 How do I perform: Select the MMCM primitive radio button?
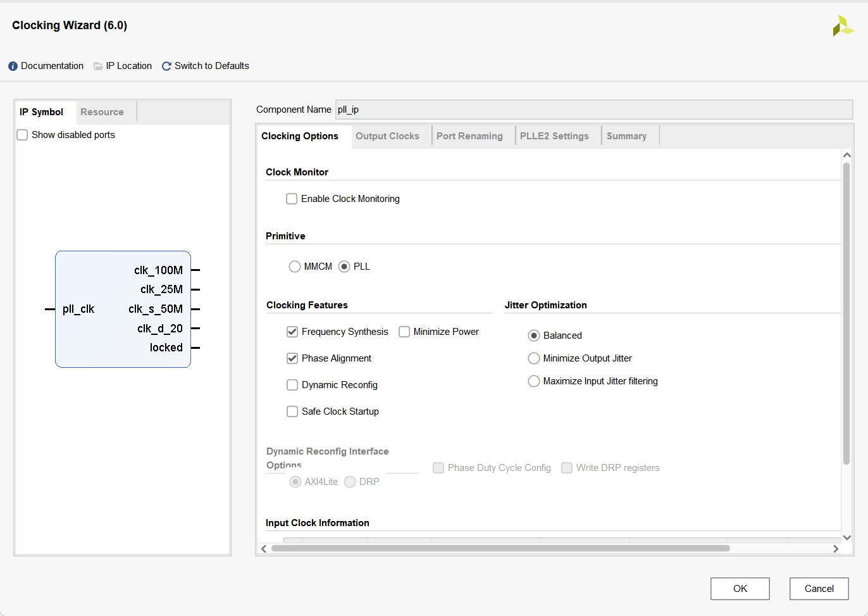(295, 267)
